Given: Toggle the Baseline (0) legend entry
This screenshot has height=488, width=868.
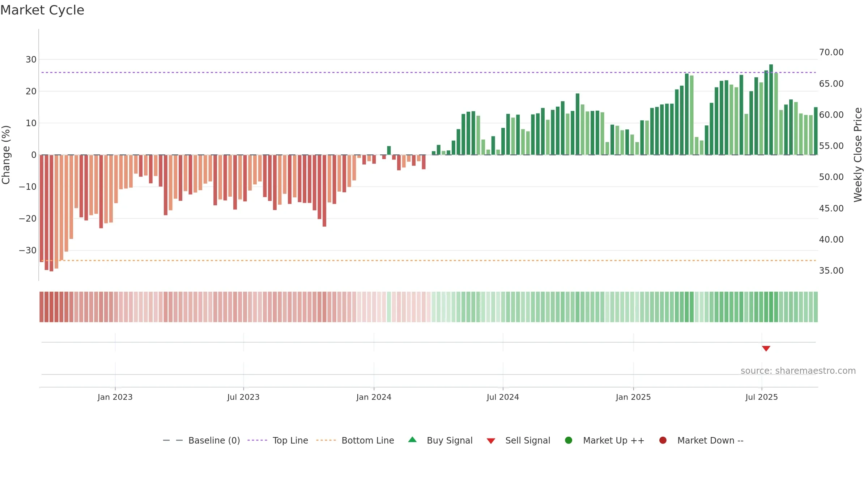Looking at the screenshot, I should (201, 440).
